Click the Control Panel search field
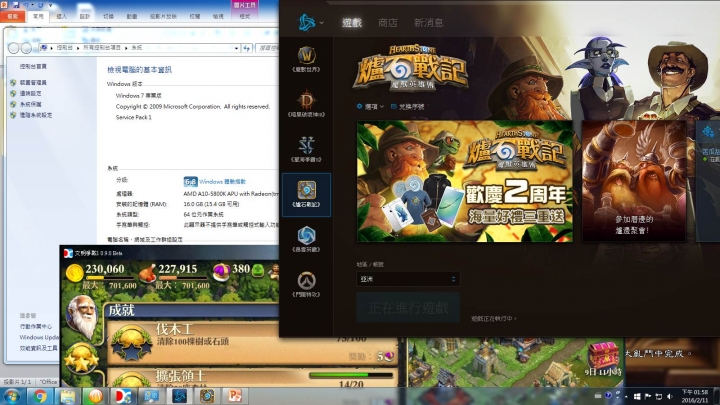The height and width of the screenshot is (405, 720). [x=267, y=48]
